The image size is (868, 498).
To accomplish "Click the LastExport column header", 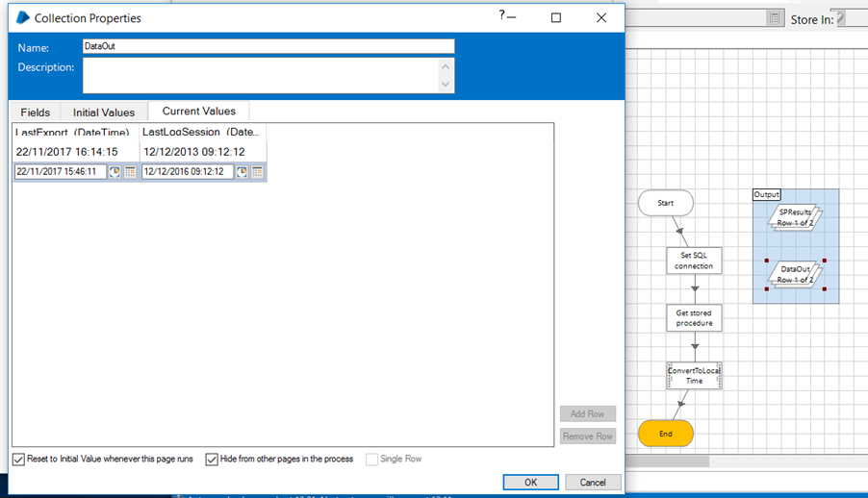I will [76, 133].
